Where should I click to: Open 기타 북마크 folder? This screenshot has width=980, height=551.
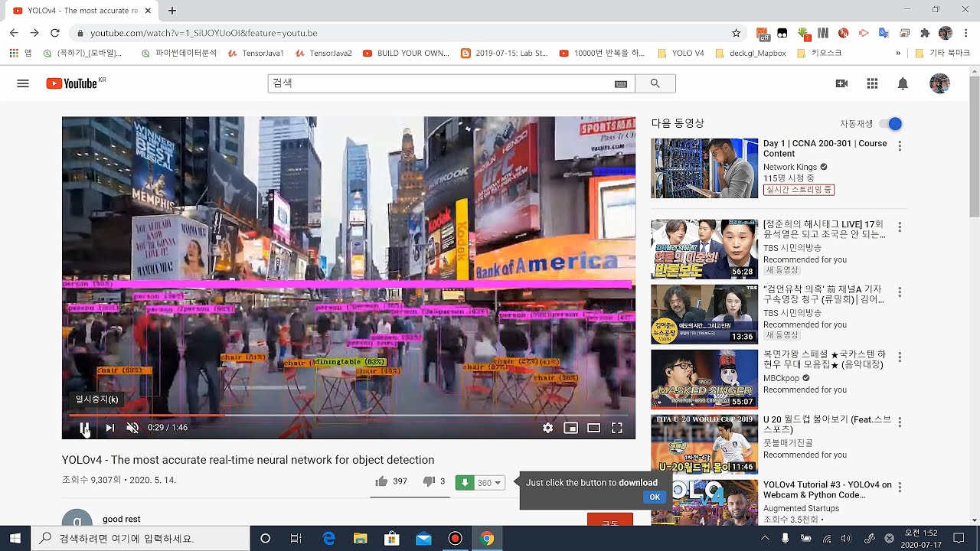click(942, 54)
